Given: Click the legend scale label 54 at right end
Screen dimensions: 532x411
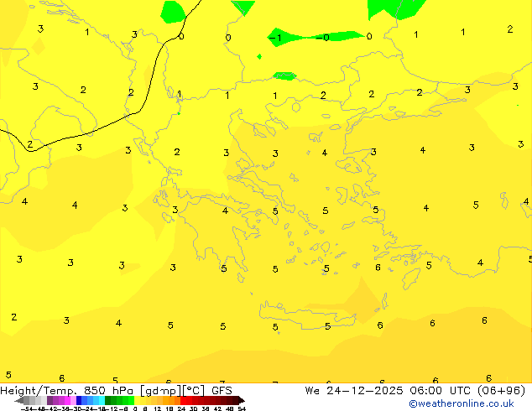Looking at the screenshot, I should coord(242,408).
